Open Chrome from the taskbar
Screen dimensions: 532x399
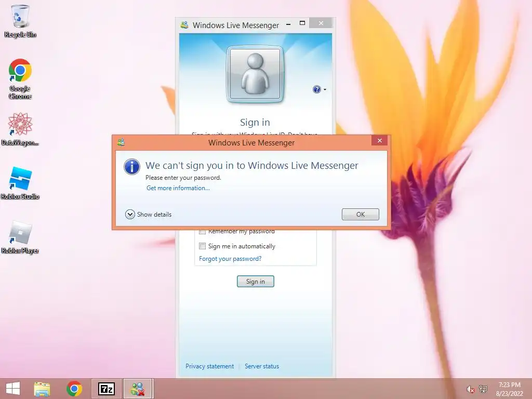pyautogui.click(x=74, y=389)
